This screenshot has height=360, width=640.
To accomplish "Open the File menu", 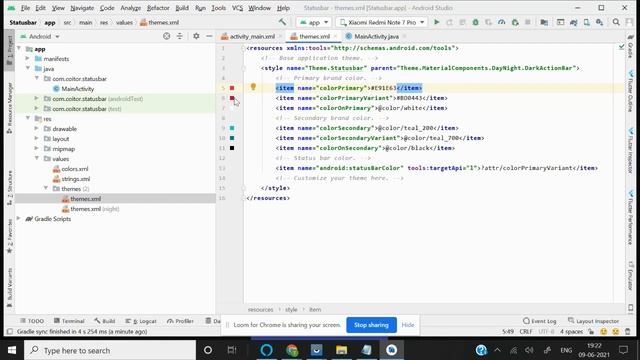I will coord(25,8).
